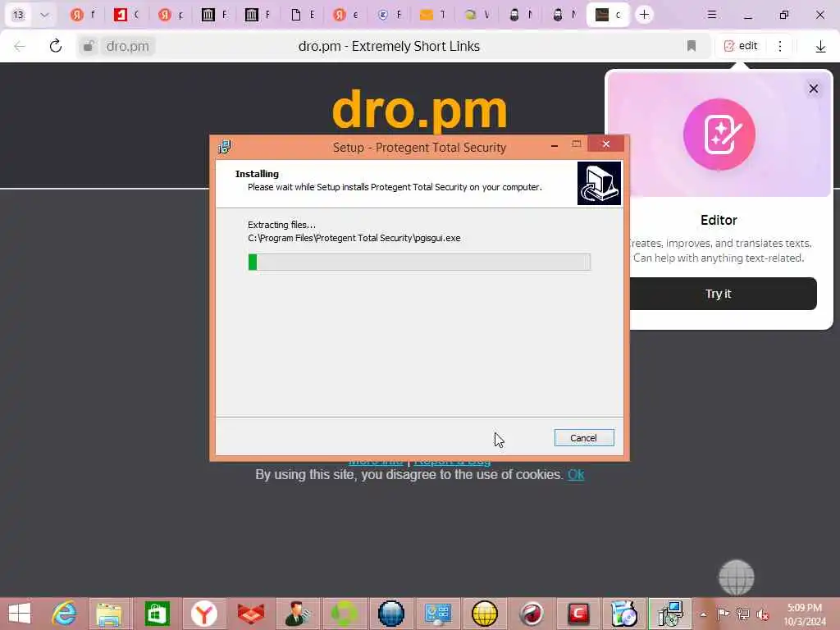Click the computer disk image in Setup header
This screenshot has height=630, width=840.
click(599, 183)
